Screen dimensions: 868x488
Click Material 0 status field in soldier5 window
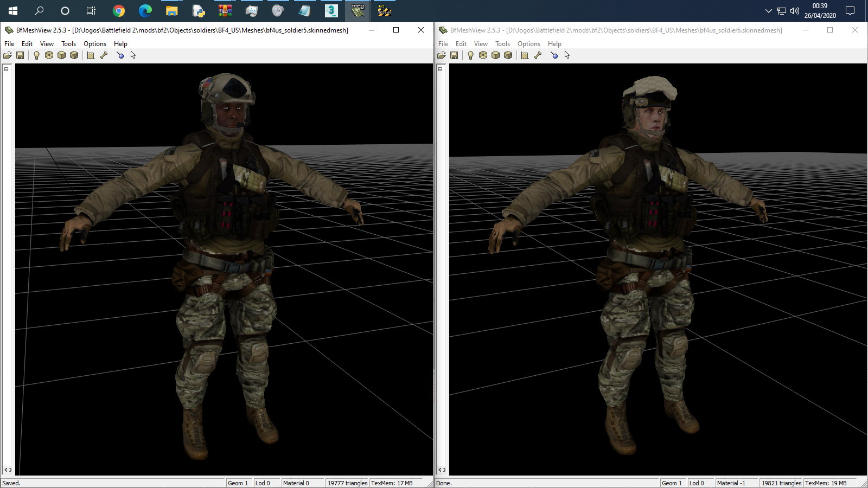[302, 483]
